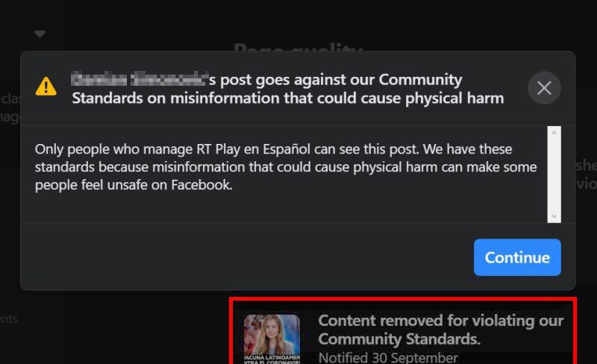The width and height of the screenshot is (597, 364).
Task: Click the white scrollbar track in dialog
Action: pos(554,175)
